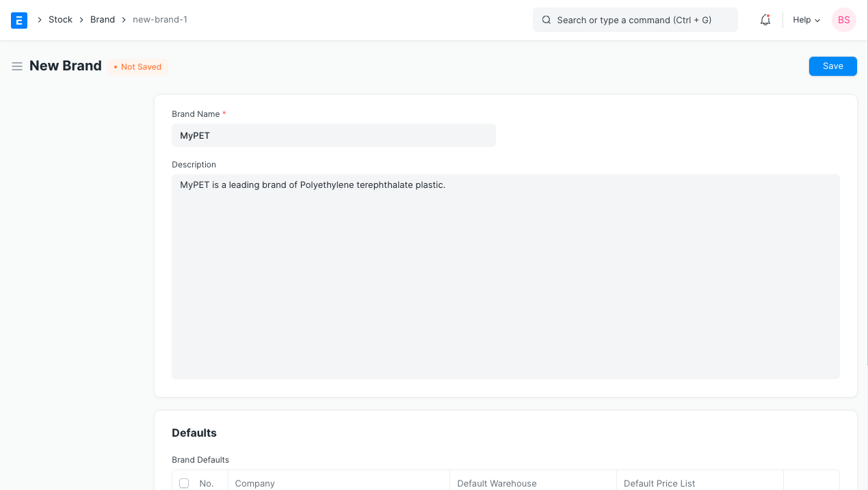Focus the Description text area

click(505, 276)
